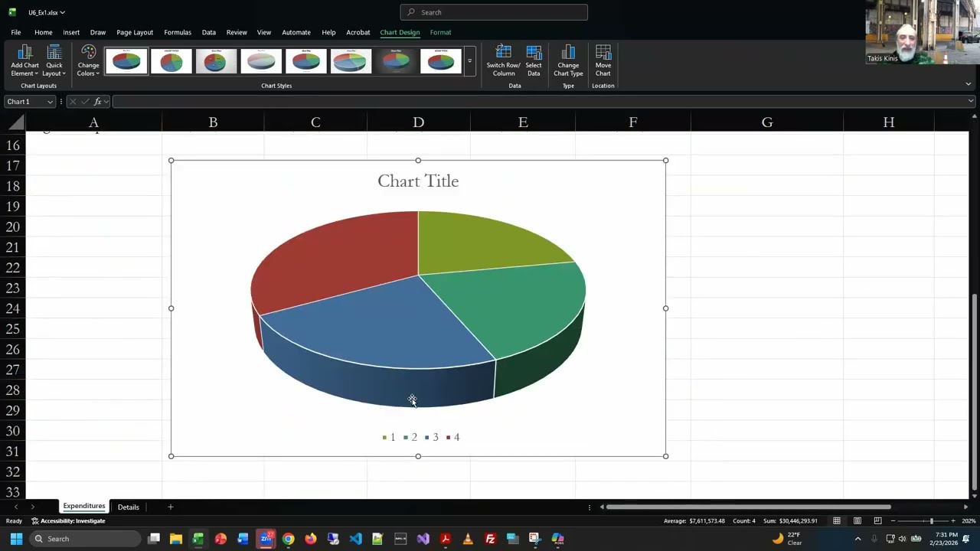
Task: Open the Change Colors palette
Action: point(88,60)
